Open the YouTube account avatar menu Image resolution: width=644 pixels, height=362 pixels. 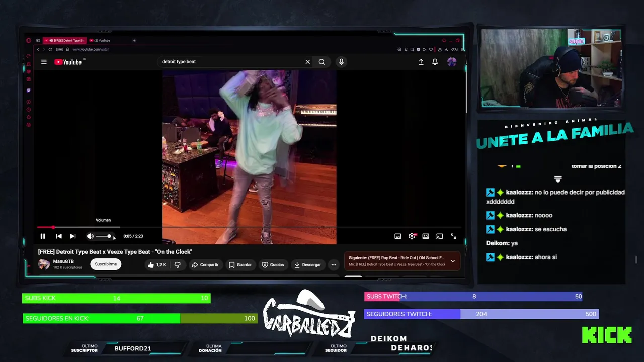pyautogui.click(x=452, y=62)
